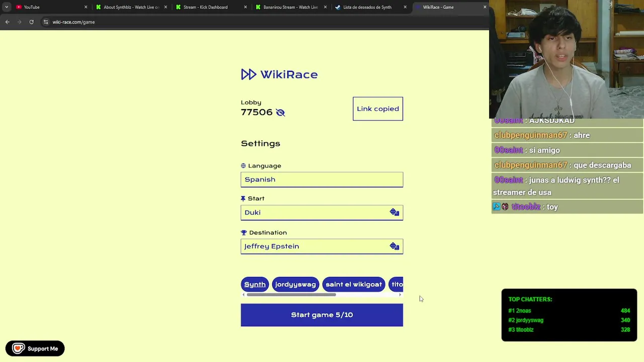Click the trophy icon beside Destination

click(x=244, y=233)
